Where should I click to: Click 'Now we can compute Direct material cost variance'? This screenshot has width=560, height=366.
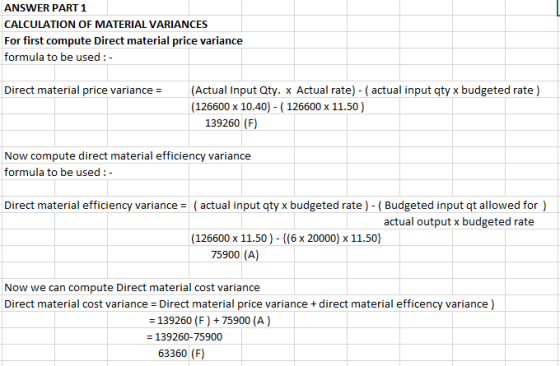coord(132,287)
